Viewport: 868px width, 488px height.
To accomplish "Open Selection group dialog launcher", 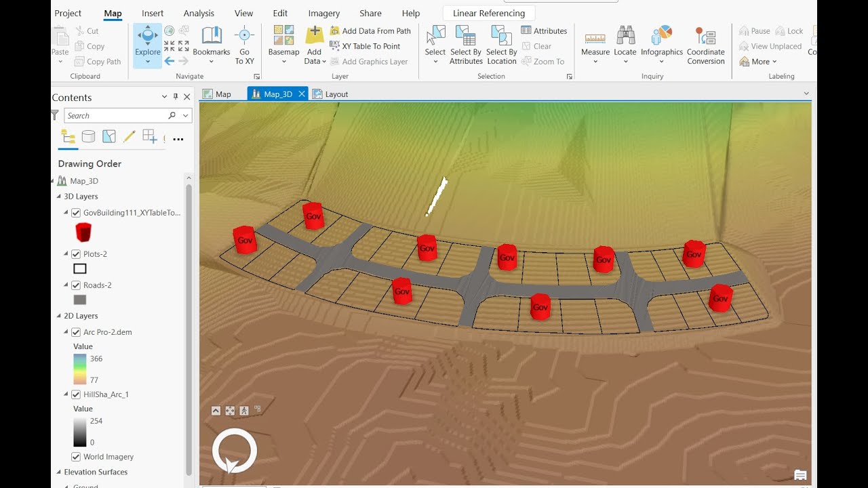I will [x=569, y=77].
